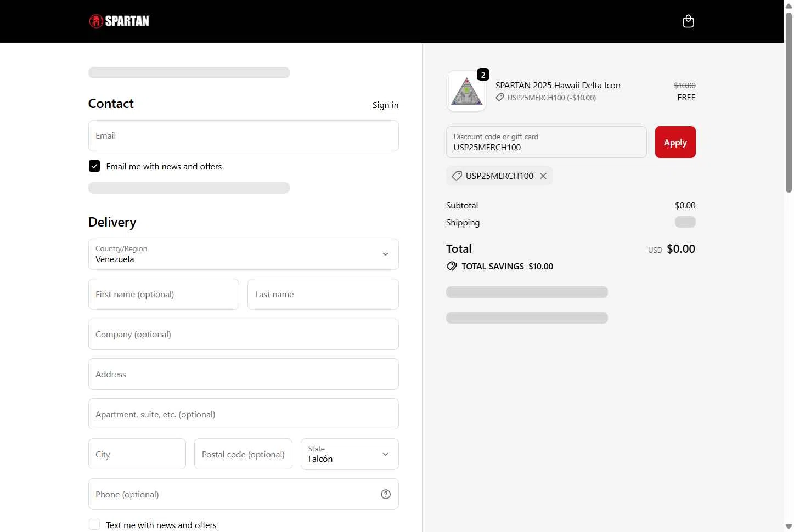Click into the Discount code or gift card field
Viewport: 794px width, 532px height.
[546, 143]
